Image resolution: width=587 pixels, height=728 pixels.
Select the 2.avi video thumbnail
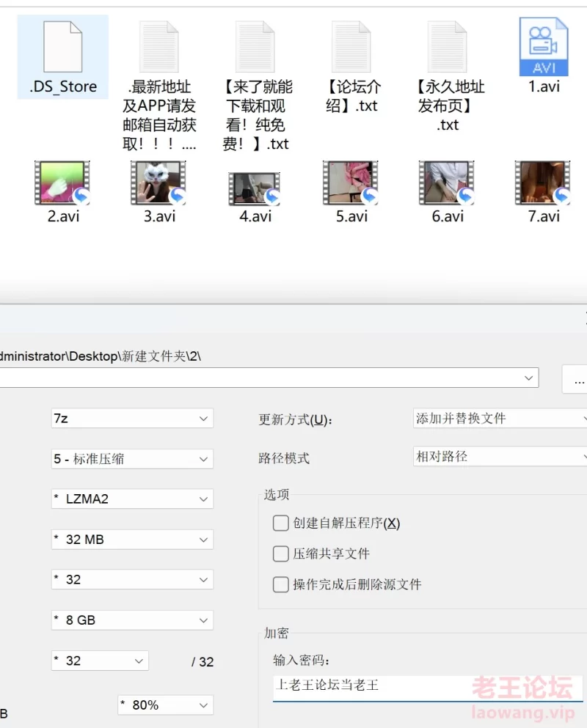tap(62, 183)
